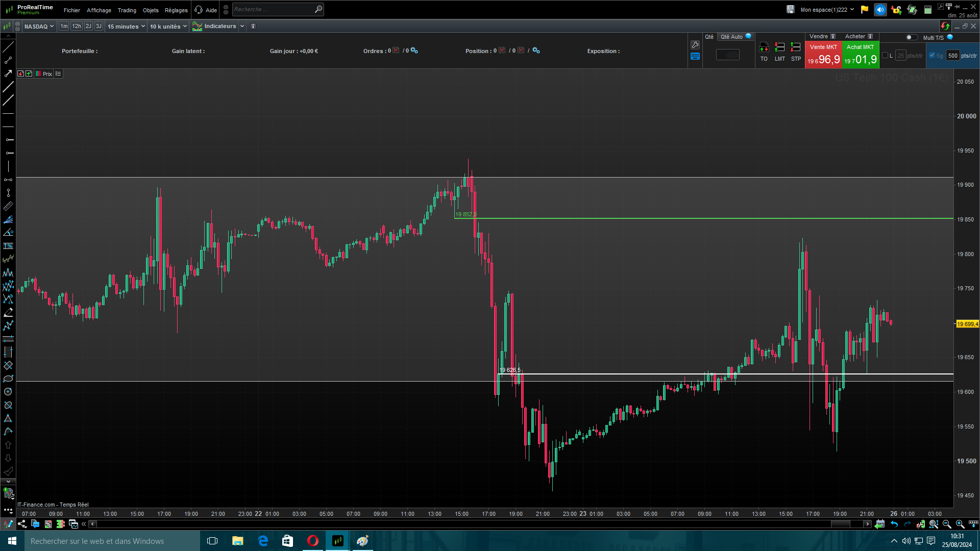This screenshot has width=980, height=551.
Task: Click the LMT limit order icon
Action: 779,48
